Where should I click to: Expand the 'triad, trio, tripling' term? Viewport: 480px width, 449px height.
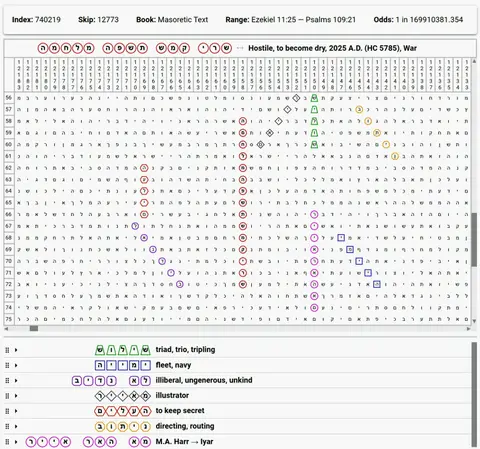point(16,350)
